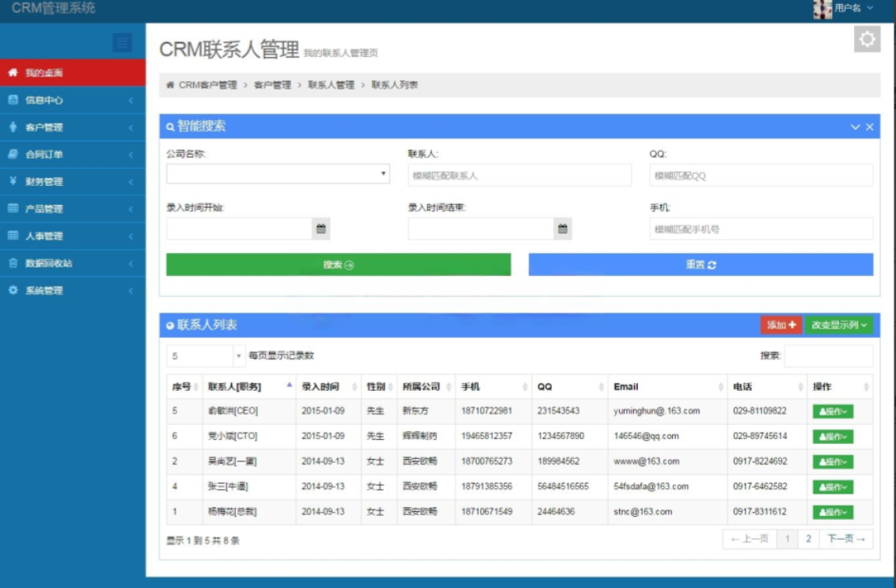
Task: Click the green 搜索 button
Action: (x=336, y=262)
